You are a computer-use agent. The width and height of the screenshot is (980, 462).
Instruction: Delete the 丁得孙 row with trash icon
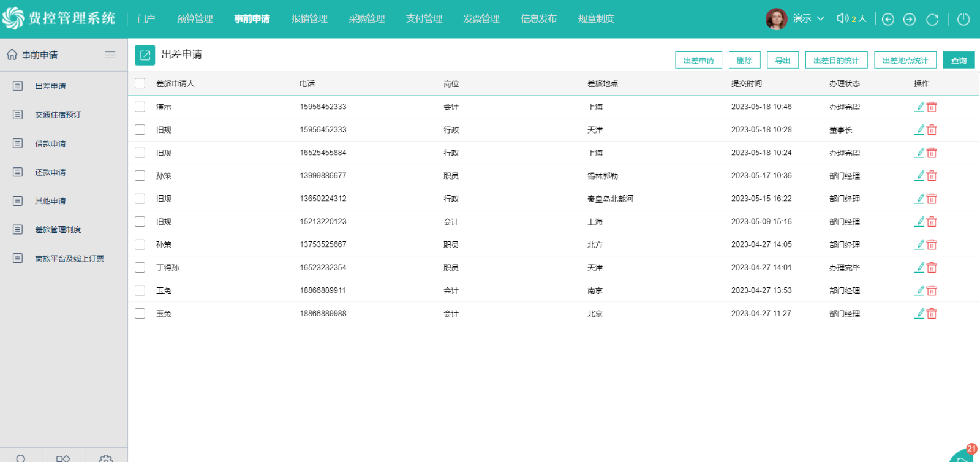coord(932,267)
